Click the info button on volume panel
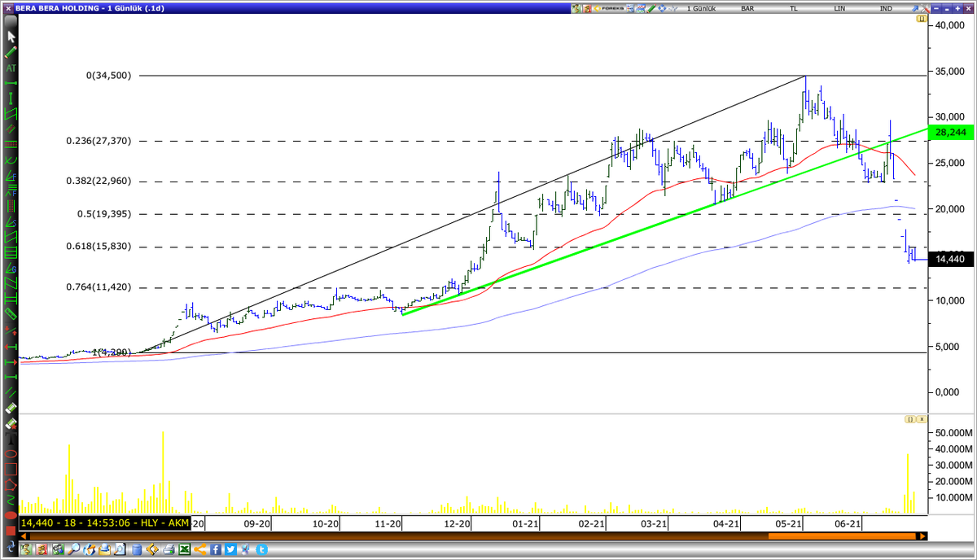Screen dimensions: 977x560 click(x=909, y=418)
